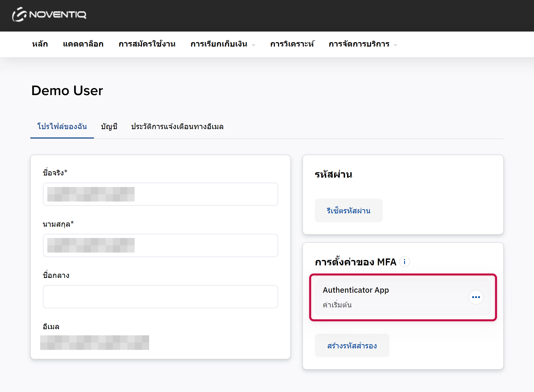Open the การสมัครใช้งาน menu

tap(147, 44)
